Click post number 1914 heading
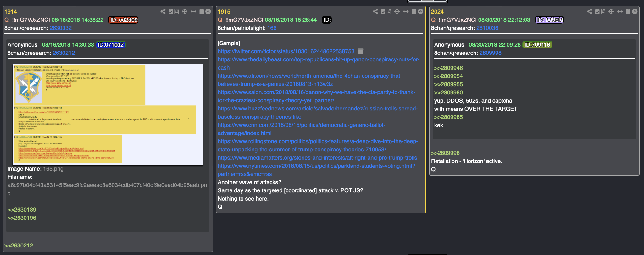 [x=10, y=12]
